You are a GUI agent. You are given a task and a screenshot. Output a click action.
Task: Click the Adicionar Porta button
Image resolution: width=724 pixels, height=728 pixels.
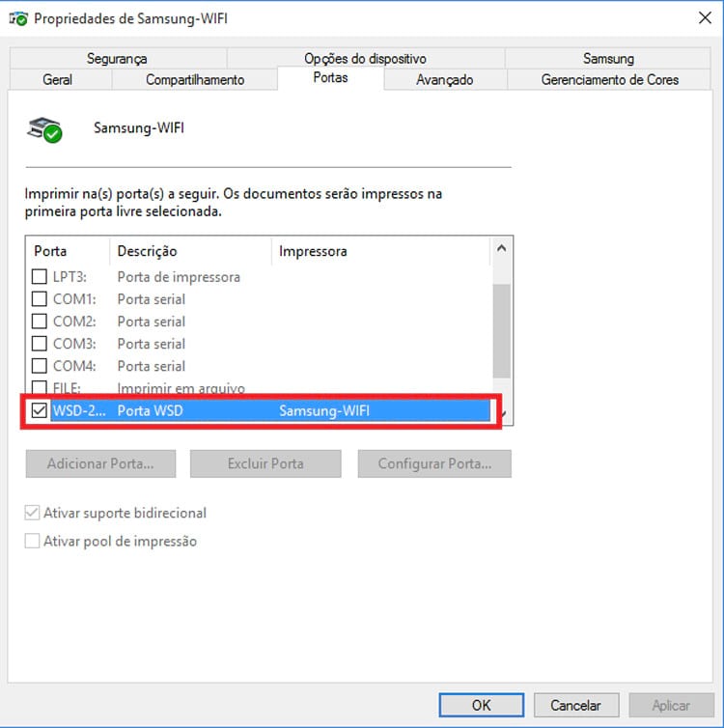100,464
